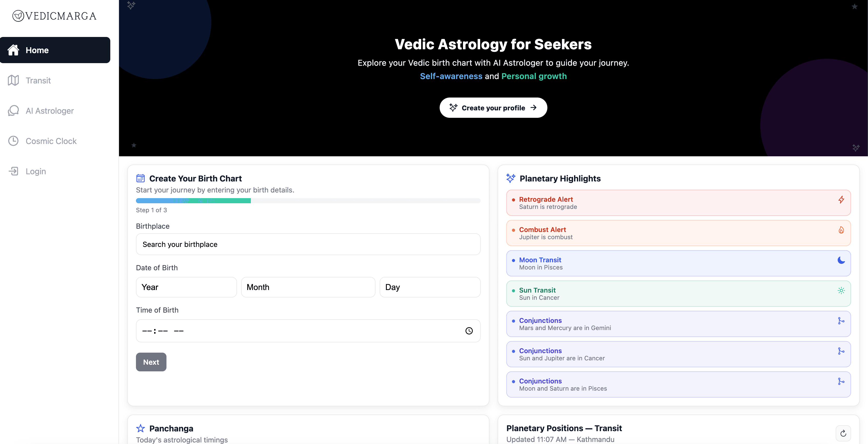Viewport: 868px width, 444px height.
Task: Click the star icon beside Panchanga
Action: point(141,428)
